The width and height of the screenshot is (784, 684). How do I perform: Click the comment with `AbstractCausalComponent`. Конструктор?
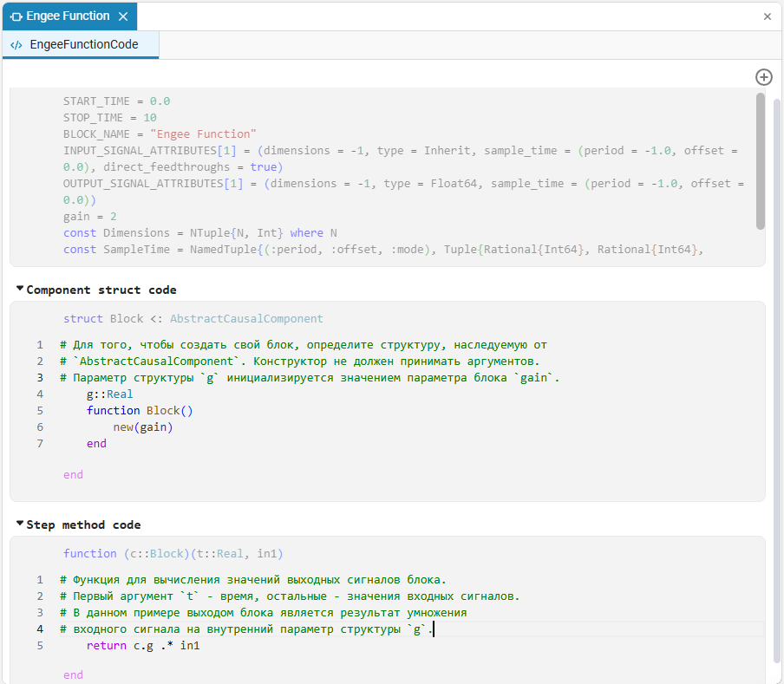coord(300,362)
